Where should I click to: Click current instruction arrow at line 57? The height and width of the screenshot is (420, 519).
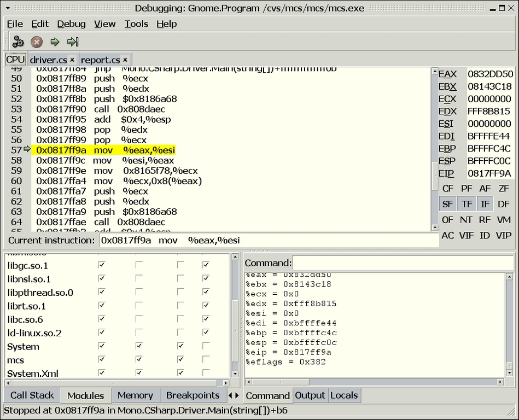pyautogui.click(x=27, y=149)
